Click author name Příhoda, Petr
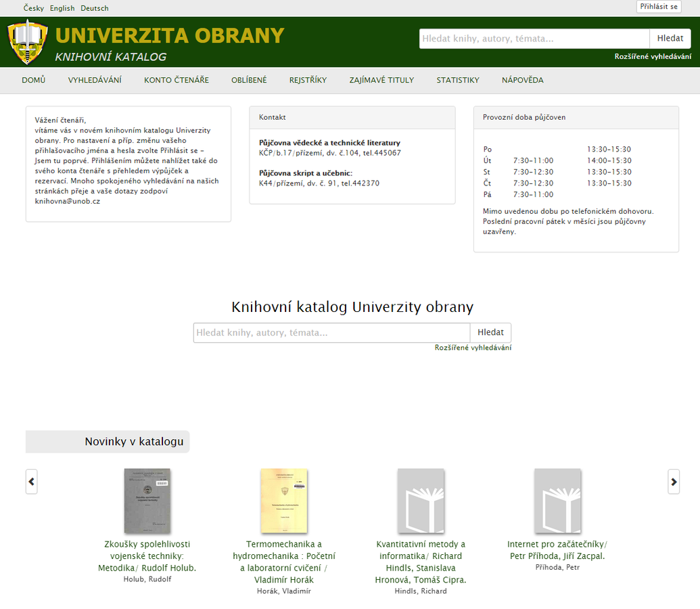Image resolution: width=700 pixels, height=609 pixels. click(557, 568)
